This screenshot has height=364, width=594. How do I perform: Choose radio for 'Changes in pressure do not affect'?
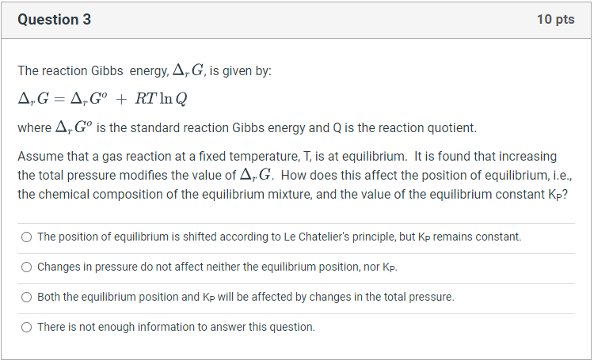27,267
